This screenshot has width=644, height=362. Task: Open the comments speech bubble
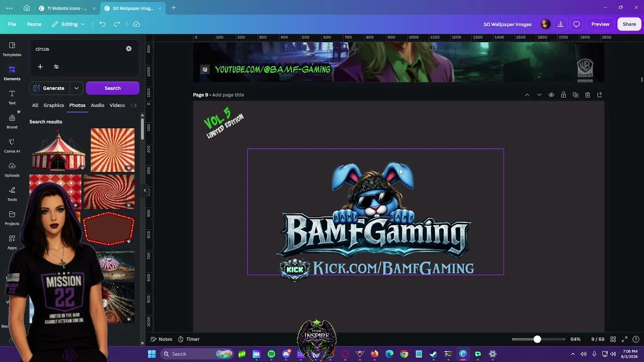click(x=577, y=24)
